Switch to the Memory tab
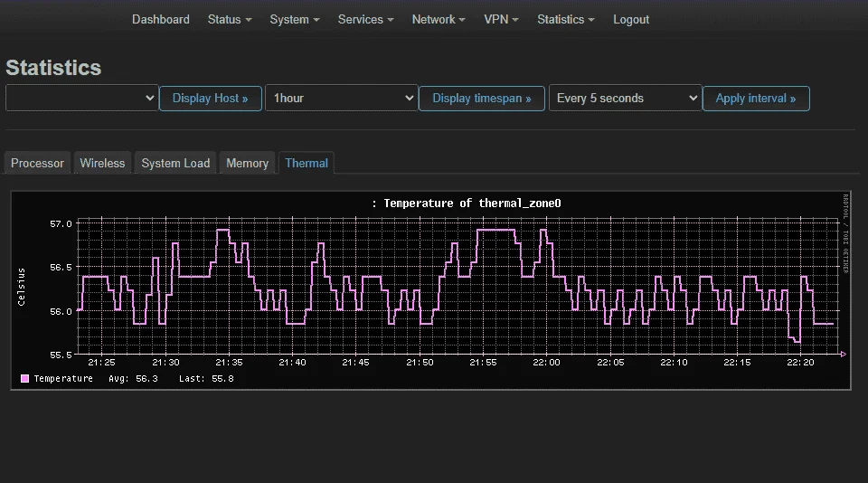 tap(248, 164)
